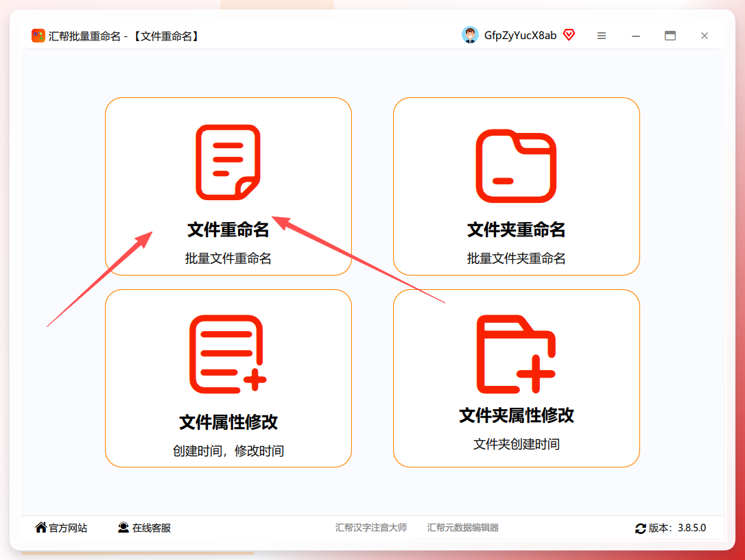Click the refresh icon beside 版本
The image size is (745, 560).
(641, 528)
